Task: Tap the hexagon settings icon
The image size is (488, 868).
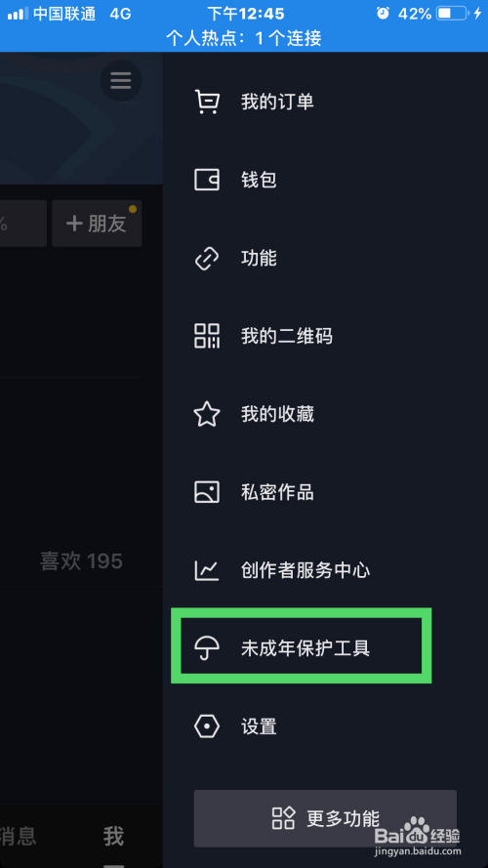Action: coord(207,726)
